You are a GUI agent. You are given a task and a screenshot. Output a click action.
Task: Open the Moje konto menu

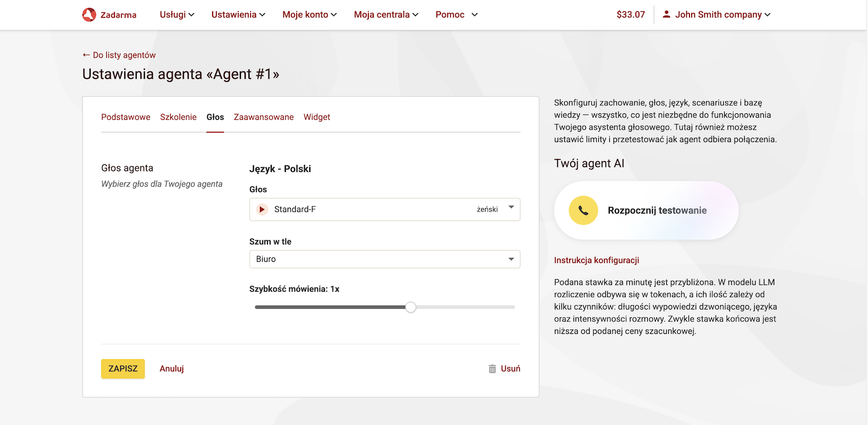point(309,15)
